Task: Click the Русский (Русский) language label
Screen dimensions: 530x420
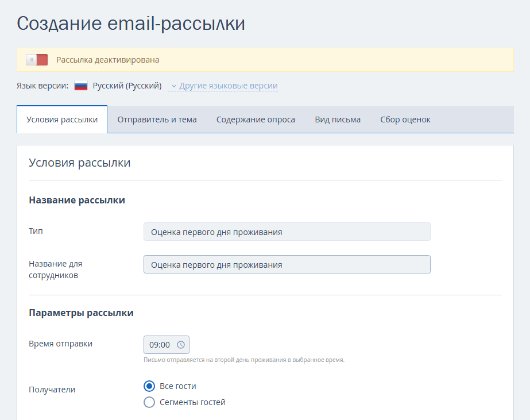Action: (127, 86)
